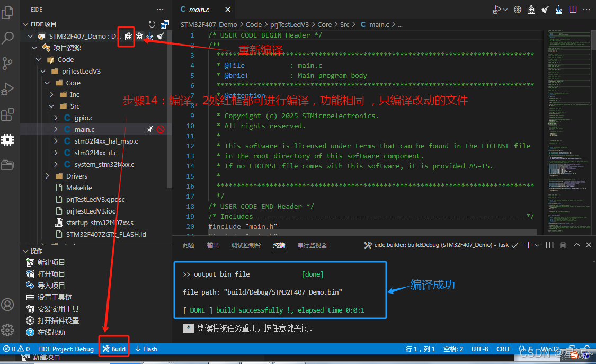
Task: Create new terminal with plus icon
Action: (x=528, y=245)
